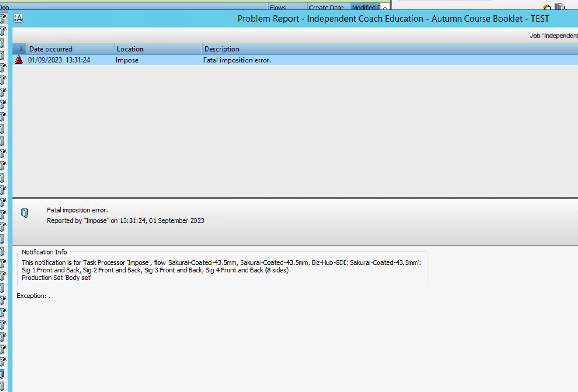
Task: Click the Problem Report window icon
Action: [x=18, y=19]
